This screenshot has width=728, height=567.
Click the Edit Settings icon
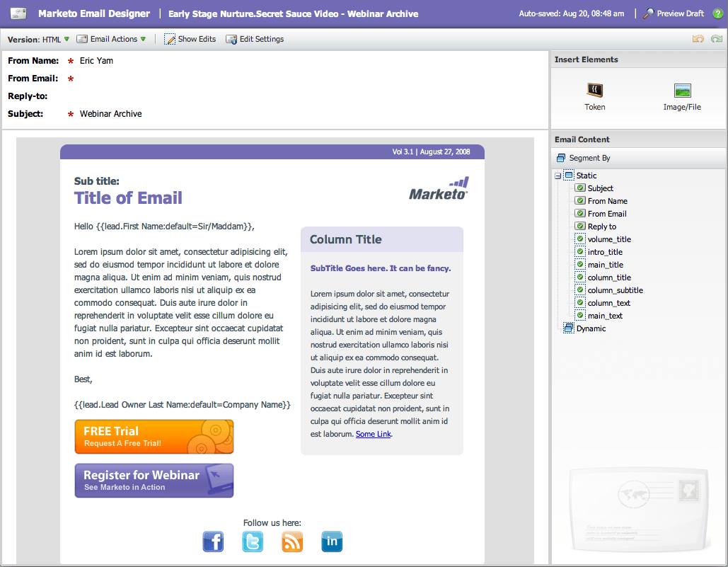(231, 39)
